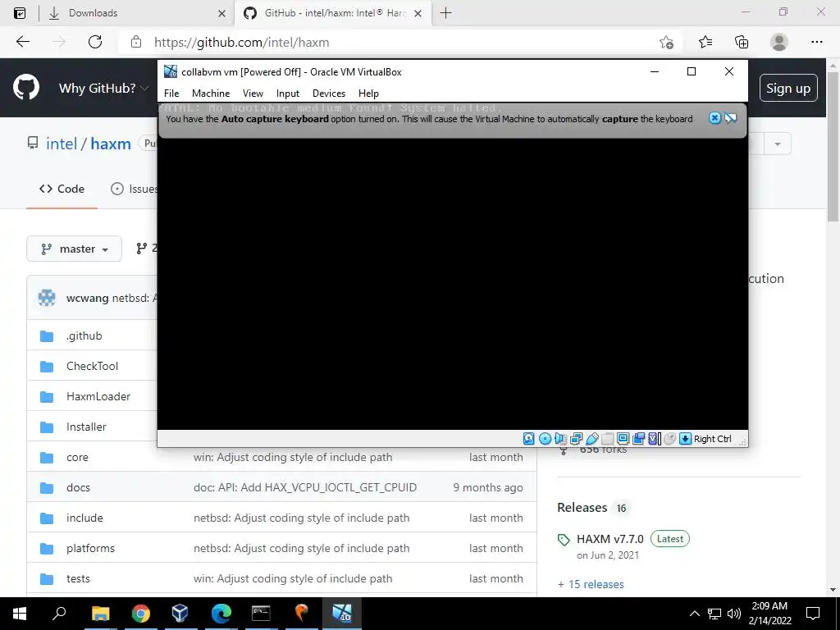The width and height of the screenshot is (840, 630).
Task: Click VirtualBox recording indicator icon
Action: [x=638, y=439]
